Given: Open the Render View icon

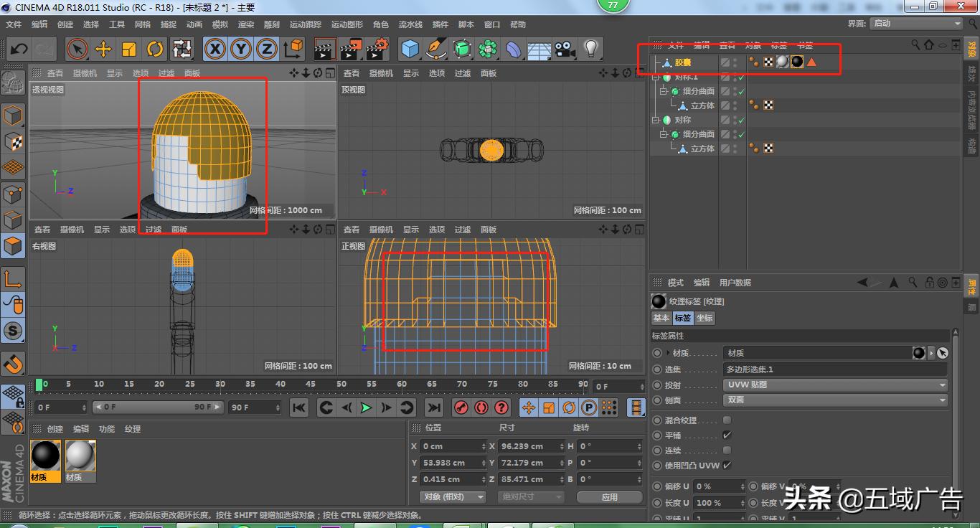Looking at the screenshot, I should 324,49.
